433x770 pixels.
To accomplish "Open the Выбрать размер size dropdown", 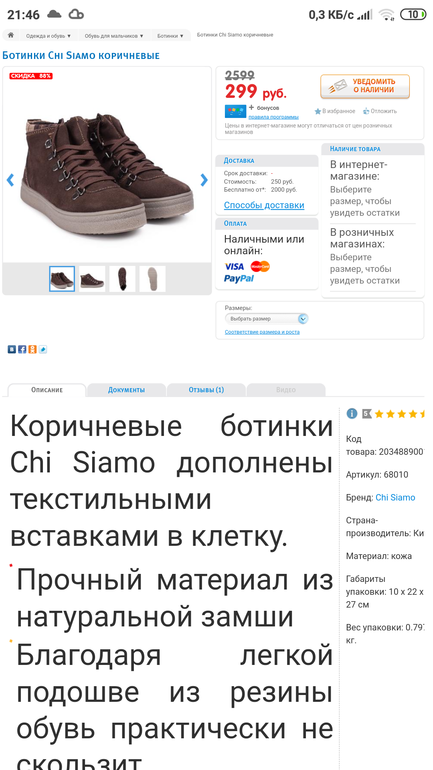I will [x=267, y=319].
